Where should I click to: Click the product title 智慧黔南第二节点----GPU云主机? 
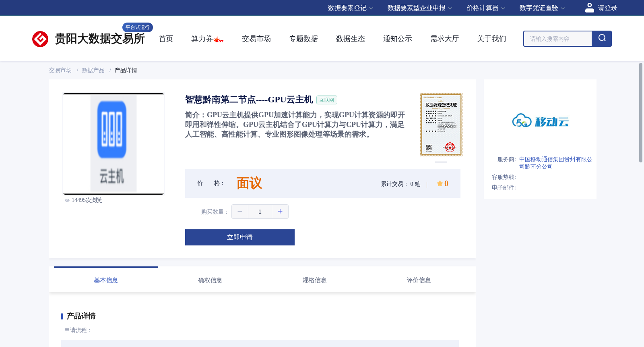249,100
